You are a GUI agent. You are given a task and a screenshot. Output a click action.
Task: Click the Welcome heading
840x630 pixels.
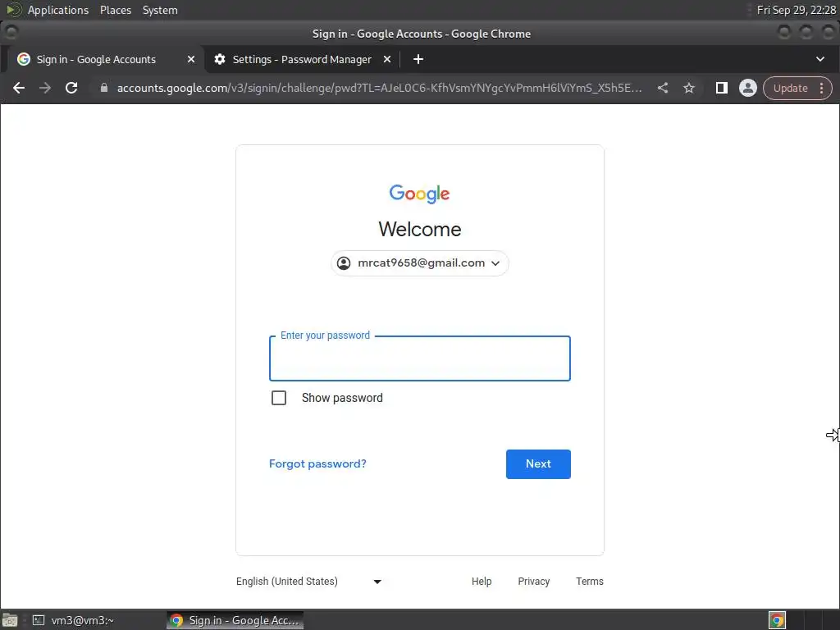point(419,230)
